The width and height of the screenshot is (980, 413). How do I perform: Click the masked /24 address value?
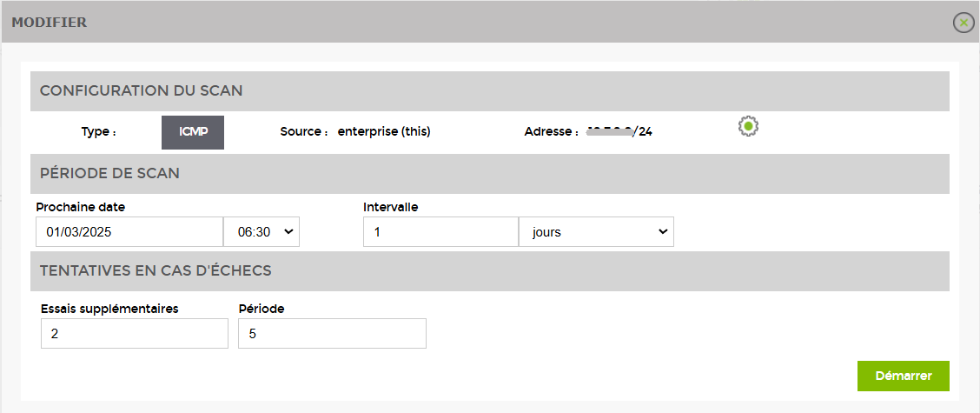coord(619,132)
